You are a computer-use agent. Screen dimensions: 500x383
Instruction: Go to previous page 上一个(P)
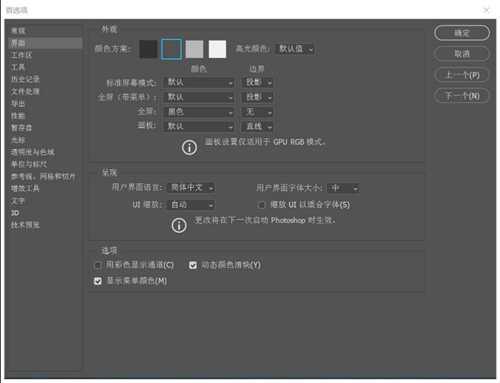point(462,75)
